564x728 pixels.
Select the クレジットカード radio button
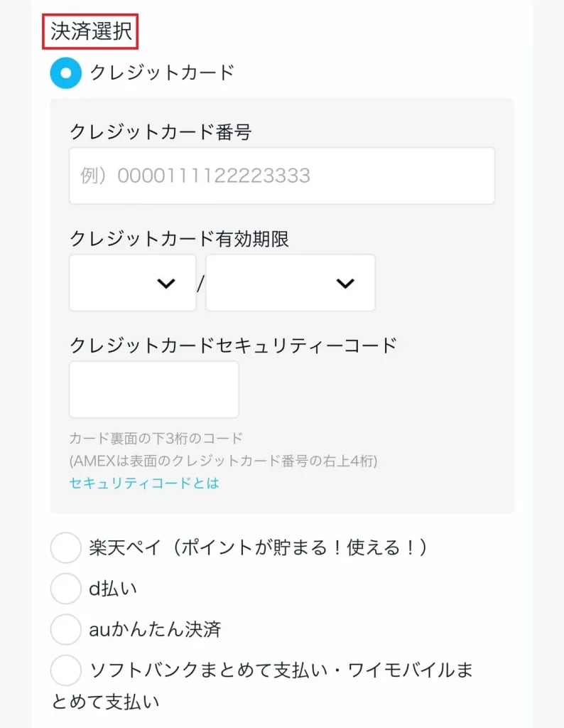(66, 73)
